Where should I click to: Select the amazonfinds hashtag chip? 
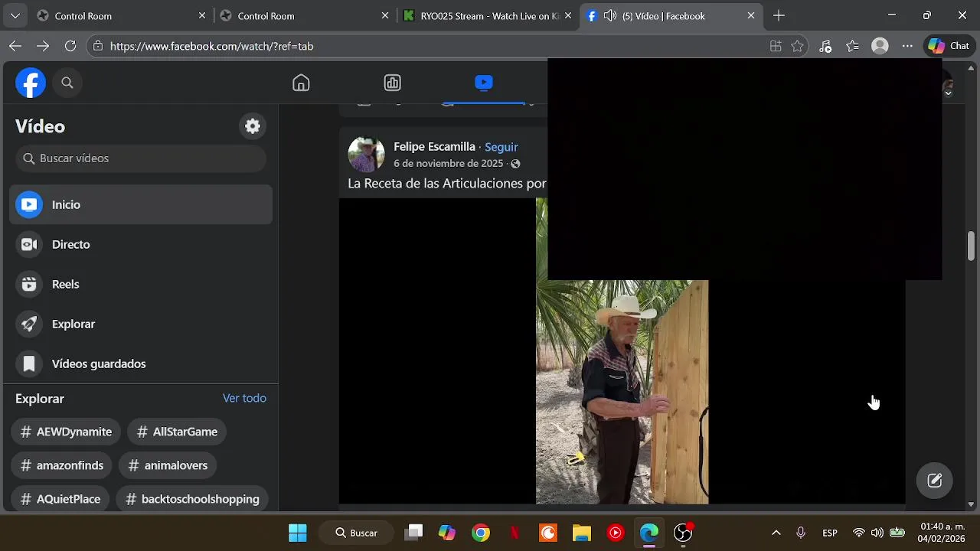click(x=62, y=465)
